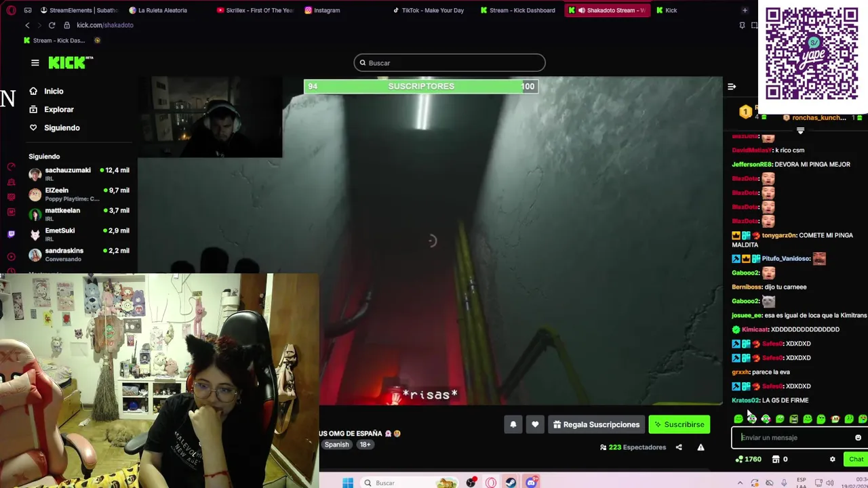Click the heart follow button

point(535,425)
